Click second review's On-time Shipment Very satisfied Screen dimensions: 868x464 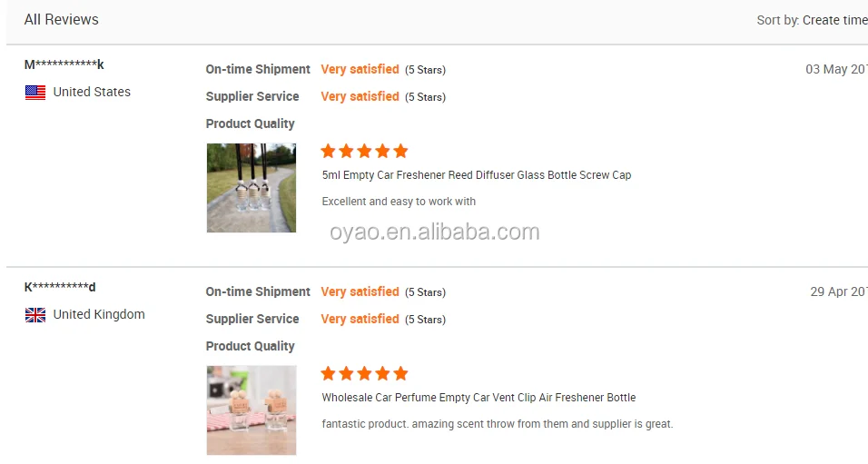(x=360, y=291)
